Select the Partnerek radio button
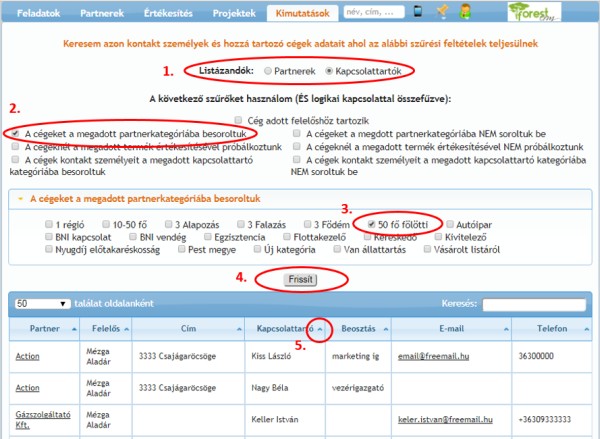This screenshot has height=439, width=600. 270,72
